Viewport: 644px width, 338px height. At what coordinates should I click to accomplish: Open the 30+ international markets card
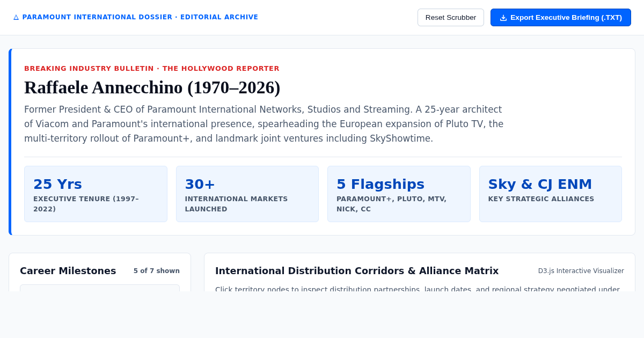(x=247, y=194)
